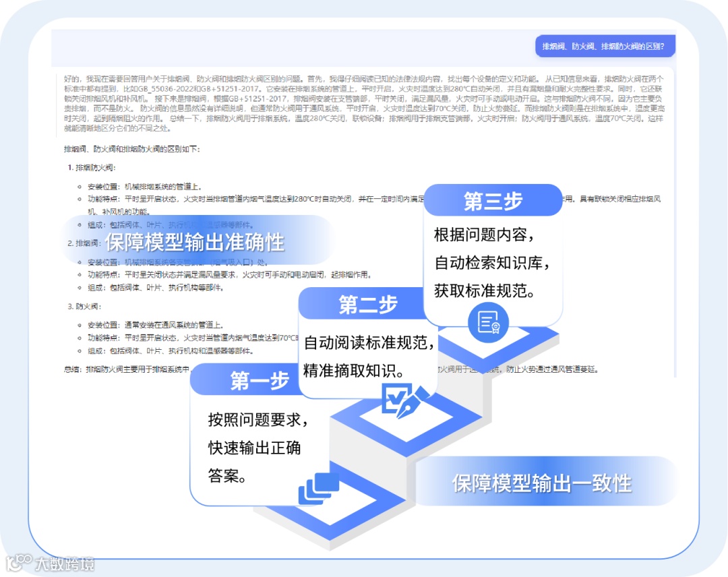Click the certificate document icon under step three
Screen dimensions: 728x577
488,322
